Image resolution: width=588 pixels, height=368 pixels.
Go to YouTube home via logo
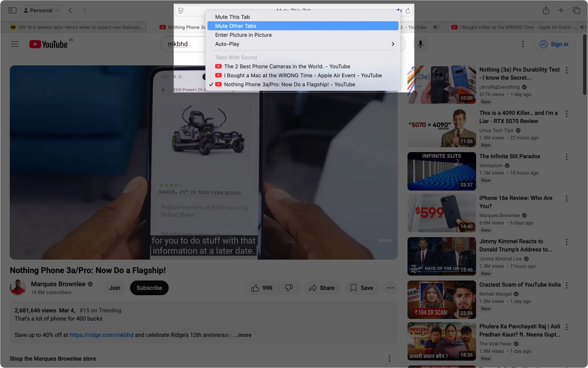coord(49,44)
